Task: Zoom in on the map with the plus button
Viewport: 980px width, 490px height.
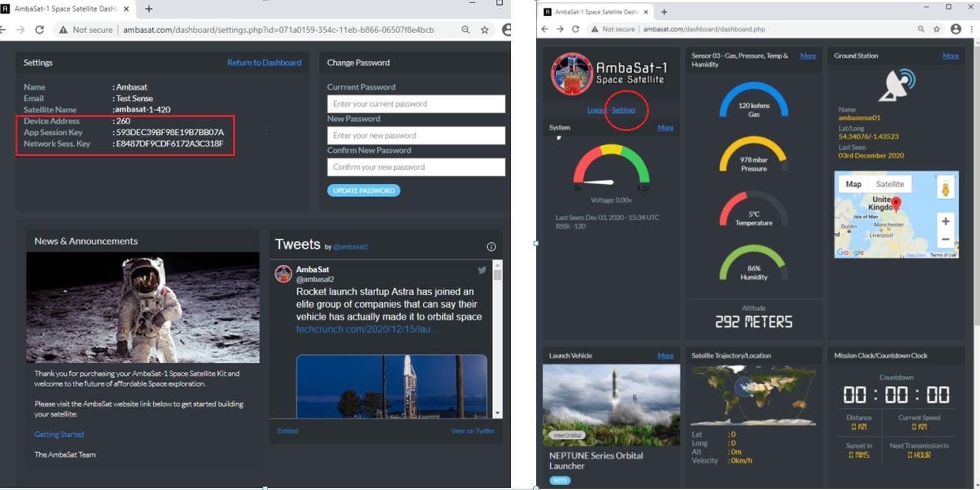Action: pyautogui.click(x=945, y=221)
